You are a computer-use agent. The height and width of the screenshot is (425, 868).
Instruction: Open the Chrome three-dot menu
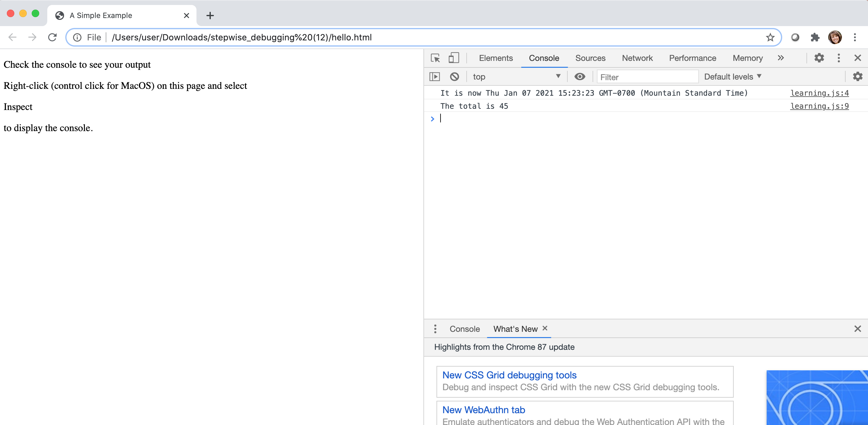tap(855, 37)
